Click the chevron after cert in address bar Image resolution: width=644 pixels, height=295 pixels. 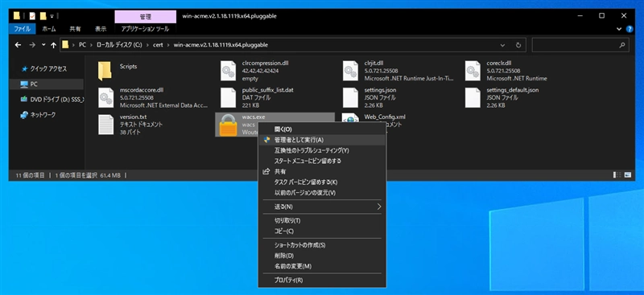click(169, 45)
